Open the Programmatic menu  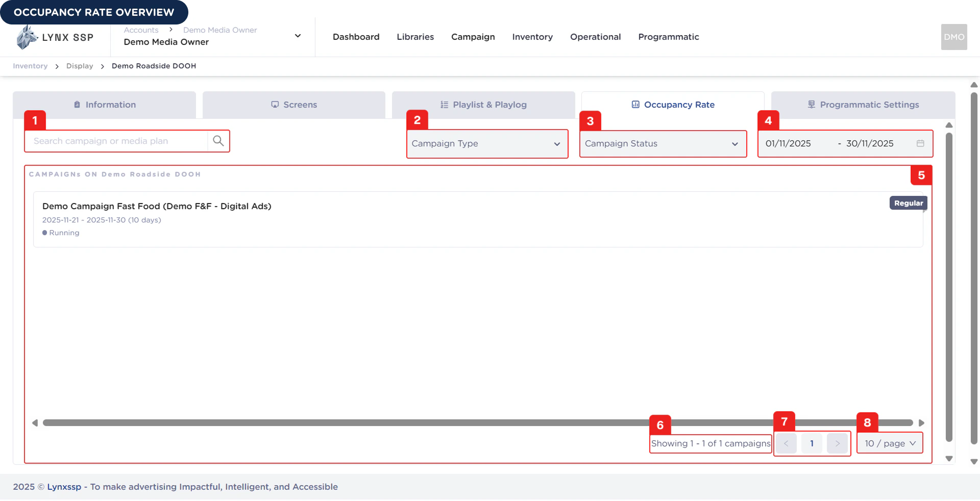pos(669,37)
